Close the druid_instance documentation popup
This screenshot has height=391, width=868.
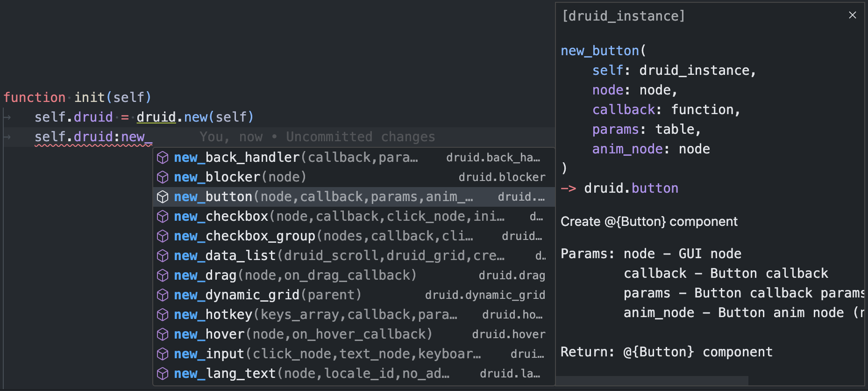[852, 15]
